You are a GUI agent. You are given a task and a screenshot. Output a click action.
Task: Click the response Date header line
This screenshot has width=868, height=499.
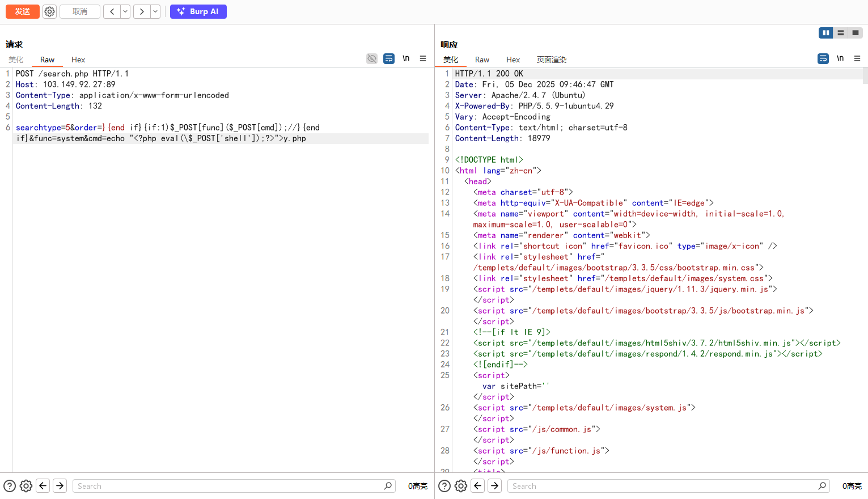tap(535, 84)
